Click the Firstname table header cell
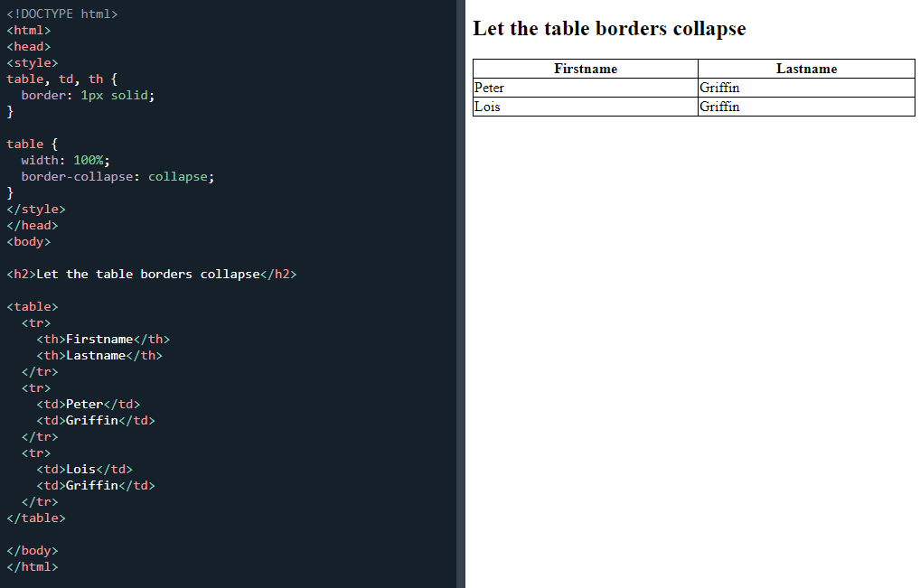This screenshot has height=588, width=920. [585, 68]
